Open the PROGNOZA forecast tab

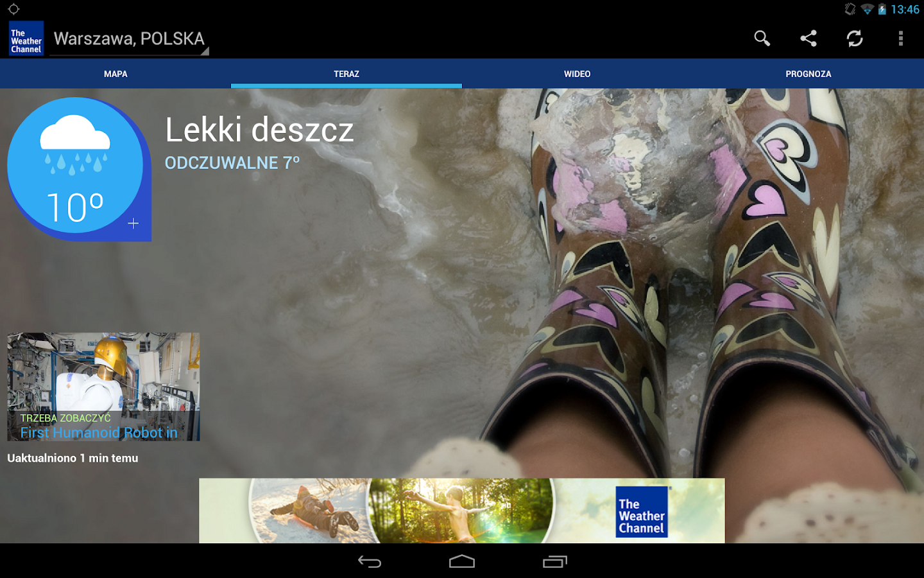(809, 73)
